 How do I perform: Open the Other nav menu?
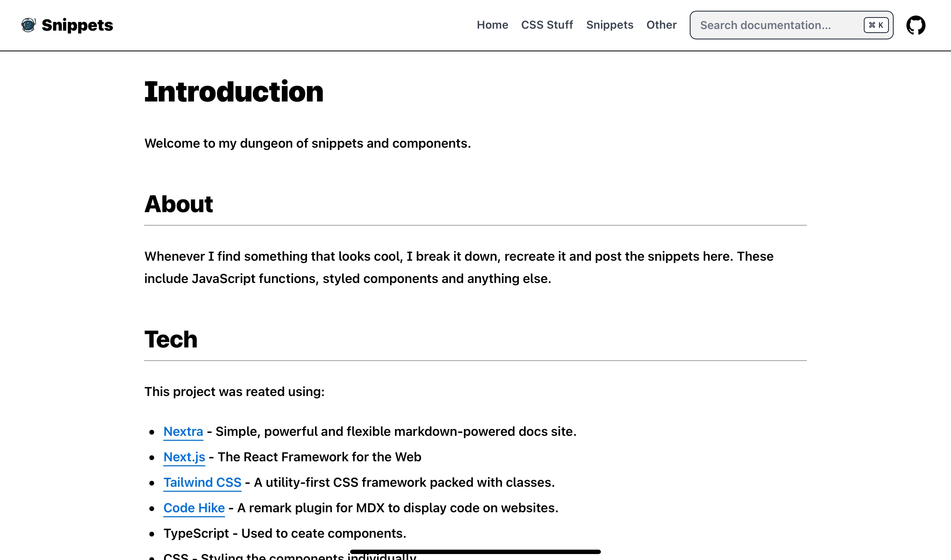(x=661, y=25)
